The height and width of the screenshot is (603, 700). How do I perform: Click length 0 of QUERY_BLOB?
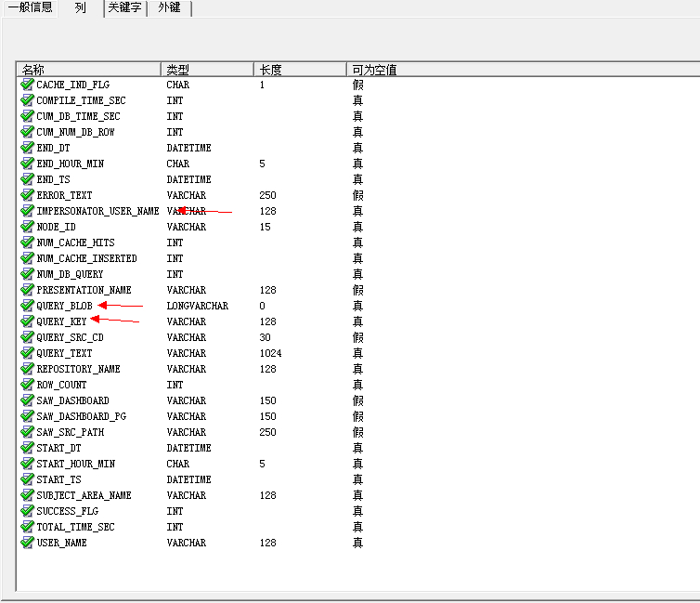262,306
